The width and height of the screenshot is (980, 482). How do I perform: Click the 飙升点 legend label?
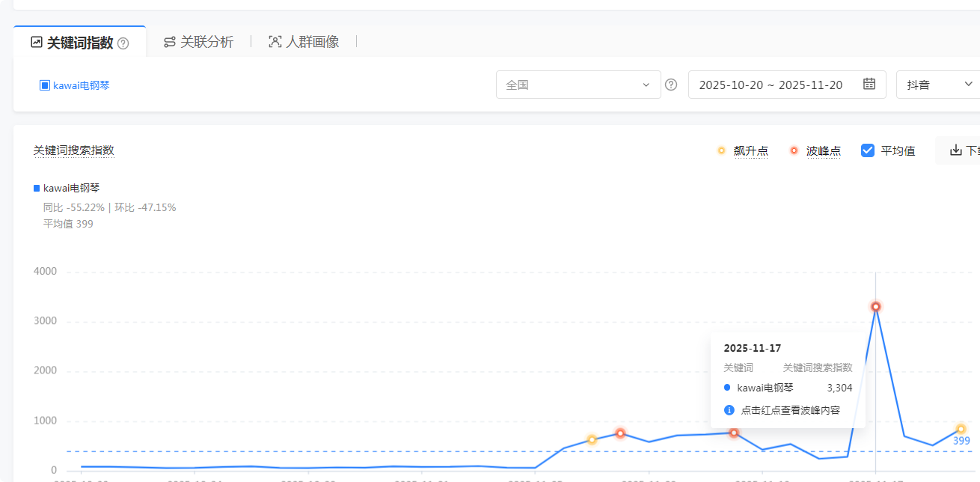750,150
